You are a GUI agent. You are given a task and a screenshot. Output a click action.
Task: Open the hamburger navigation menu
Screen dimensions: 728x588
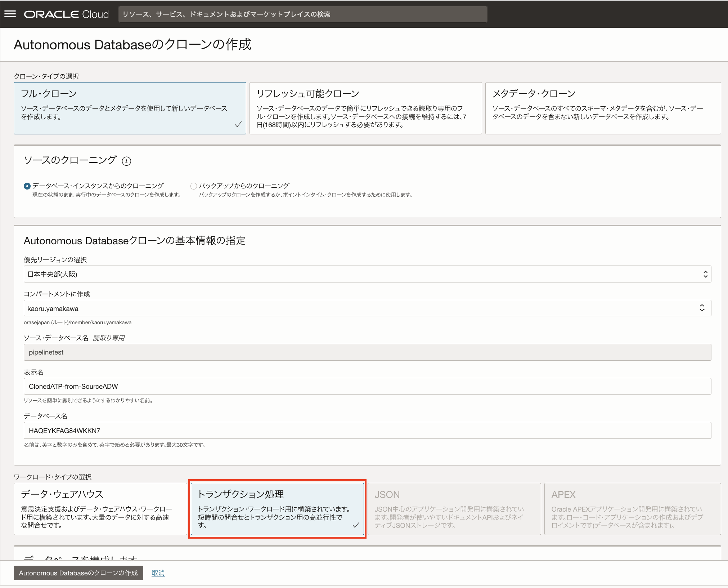point(10,14)
